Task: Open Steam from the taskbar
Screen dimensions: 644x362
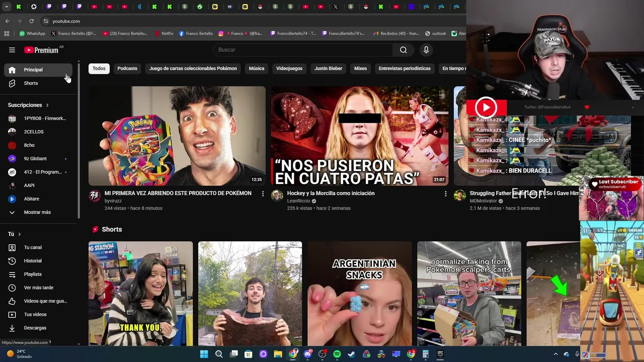Action: pos(352,354)
